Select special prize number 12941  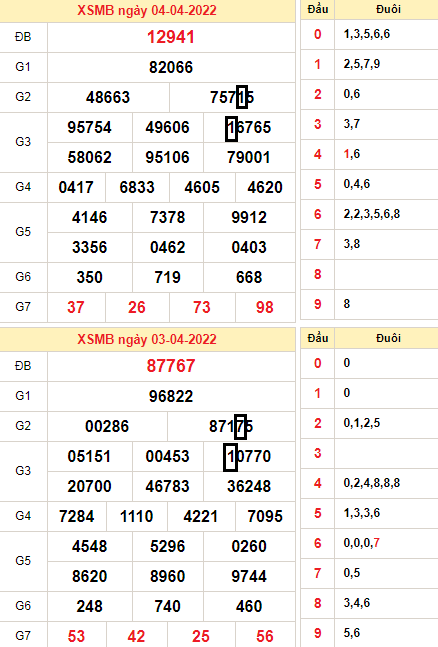(171, 37)
